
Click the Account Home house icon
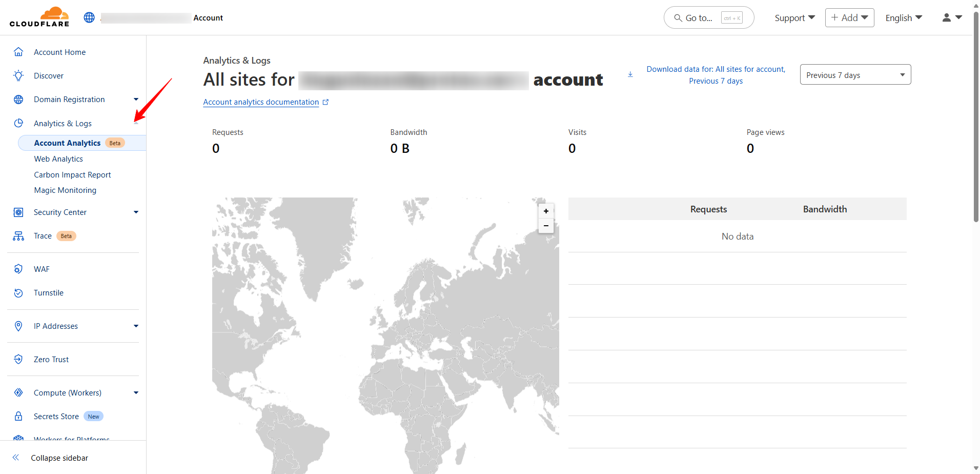point(18,52)
